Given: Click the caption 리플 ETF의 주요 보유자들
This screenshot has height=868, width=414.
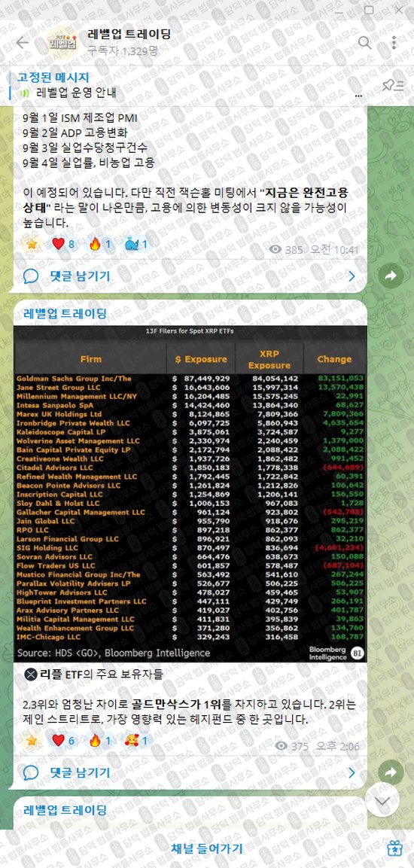Looking at the screenshot, I should coord(102,675).
